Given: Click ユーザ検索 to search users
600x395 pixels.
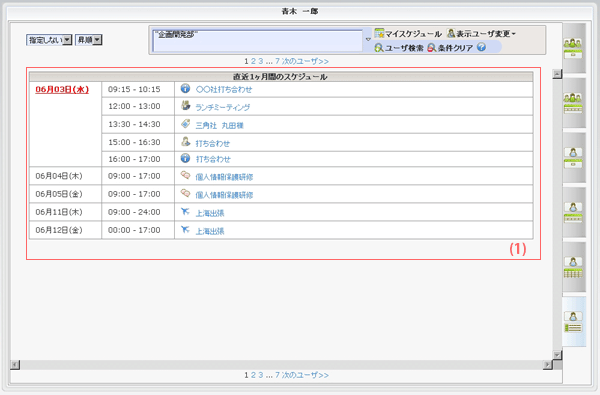Looking at the screenshot, I should [x=399, y=48].
